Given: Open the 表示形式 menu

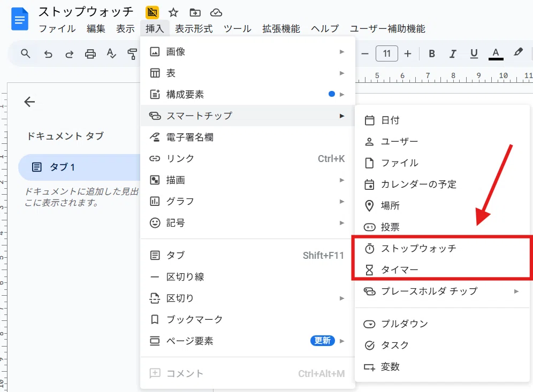Looking at the screenshot, I should 194,29.
